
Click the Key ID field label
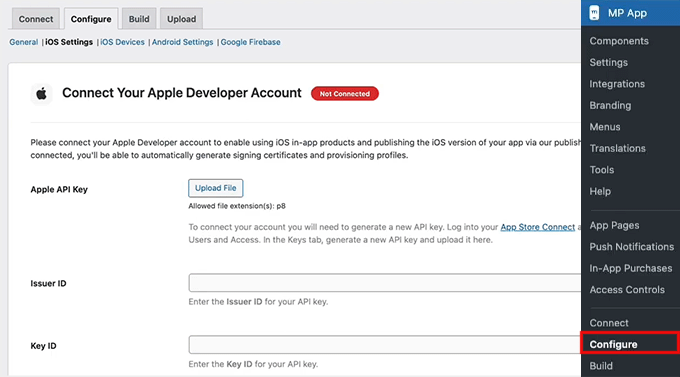[43, 346]
